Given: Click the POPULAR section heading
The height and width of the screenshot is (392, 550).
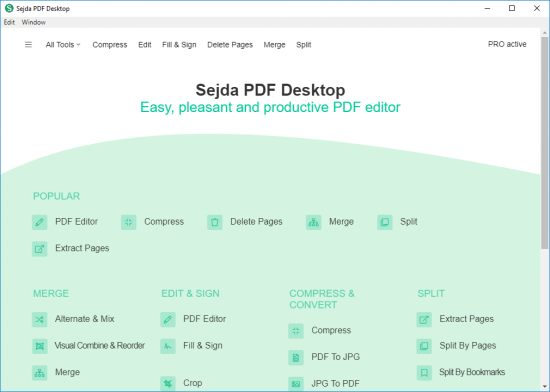Looking at the screenshot, I should (x=56, y=196).
